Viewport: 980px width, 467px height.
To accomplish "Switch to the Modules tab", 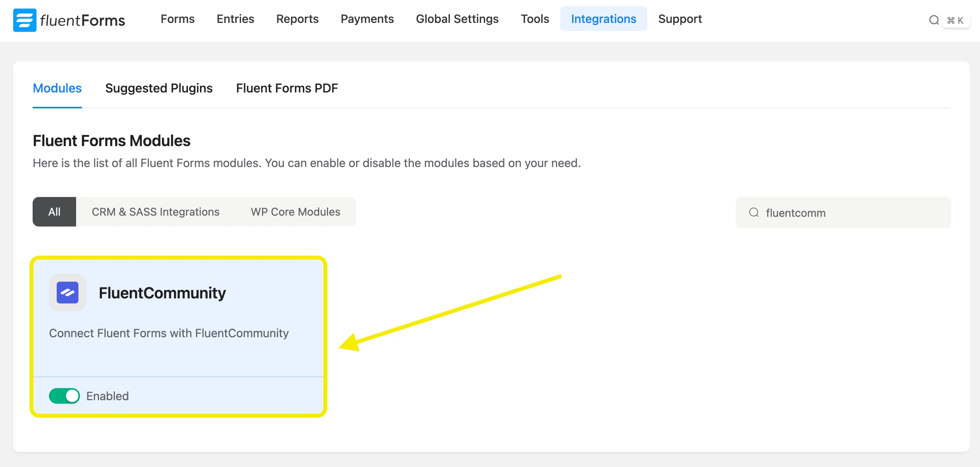I will 57,88.
